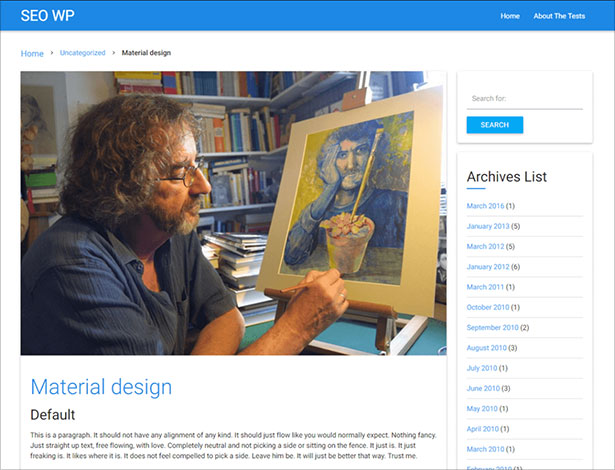Screen dimensions: 615x470
Task: Open the SEO WP site title
Action: [x=47, y=16]
